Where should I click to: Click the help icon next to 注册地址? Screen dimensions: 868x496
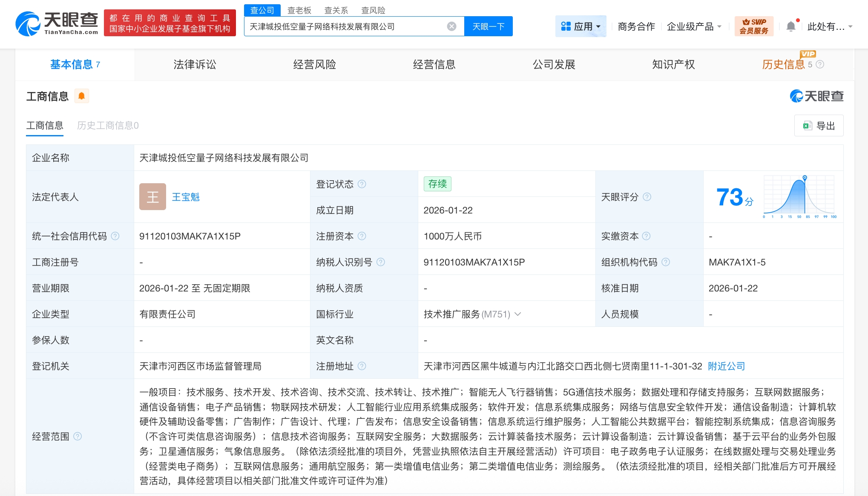tap(362, 366)
